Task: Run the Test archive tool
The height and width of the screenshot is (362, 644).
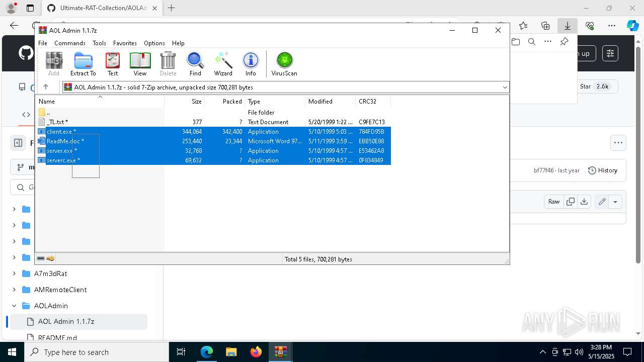Action: tap(113, 64)
